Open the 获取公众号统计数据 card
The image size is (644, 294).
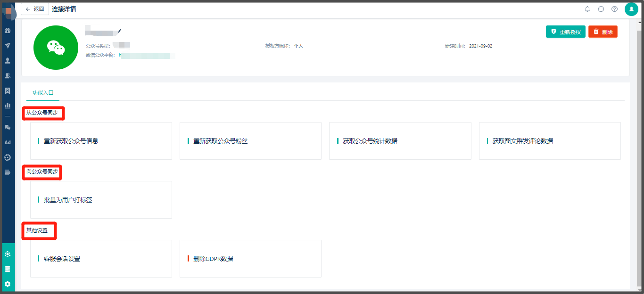pyautogui.click(x=400, y=141)
